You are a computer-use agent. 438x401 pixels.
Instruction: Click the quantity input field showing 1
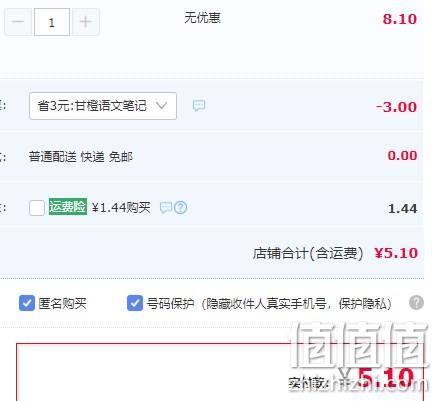52,22
